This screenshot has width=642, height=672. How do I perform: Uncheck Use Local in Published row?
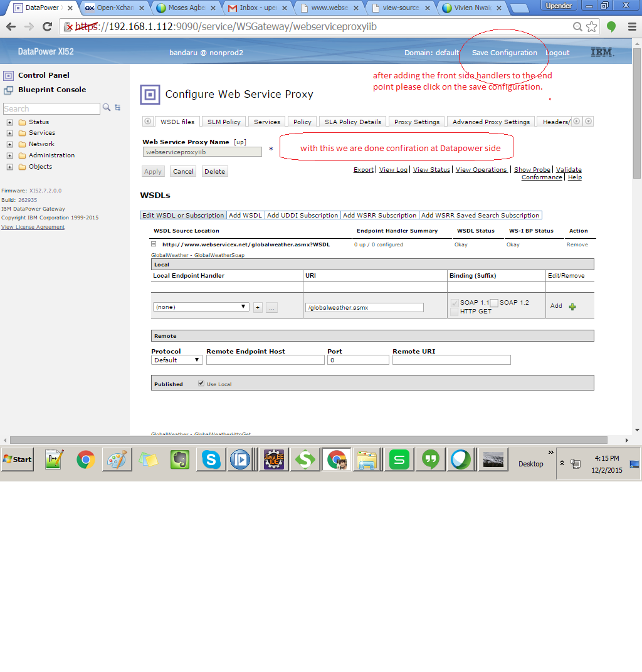click(x=201, y=382)
